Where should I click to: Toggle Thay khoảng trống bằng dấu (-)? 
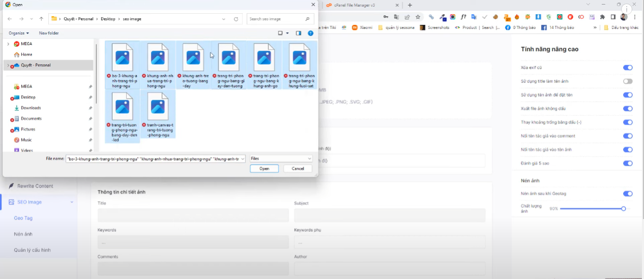pyautogui.click(x=628, y=122)
